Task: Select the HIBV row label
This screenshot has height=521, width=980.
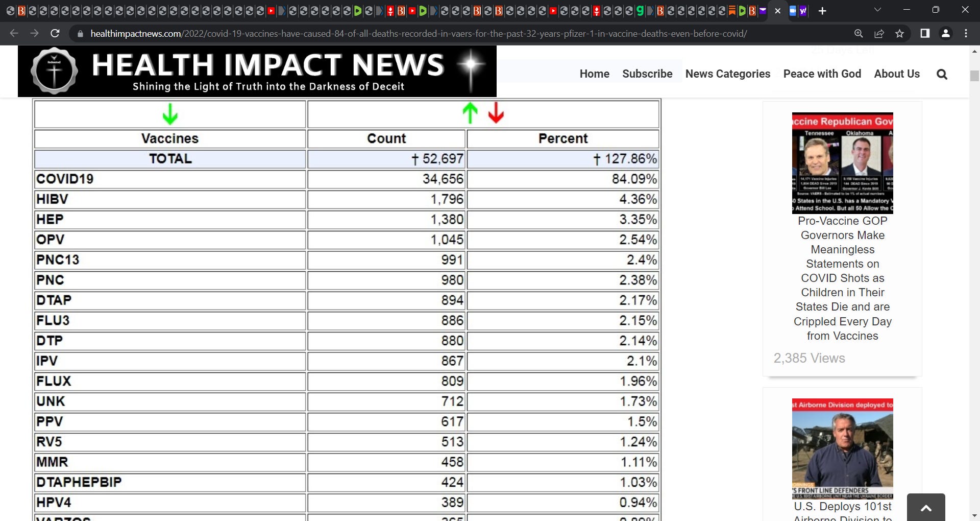Action: pyautogui.click(x=52, y=199)
